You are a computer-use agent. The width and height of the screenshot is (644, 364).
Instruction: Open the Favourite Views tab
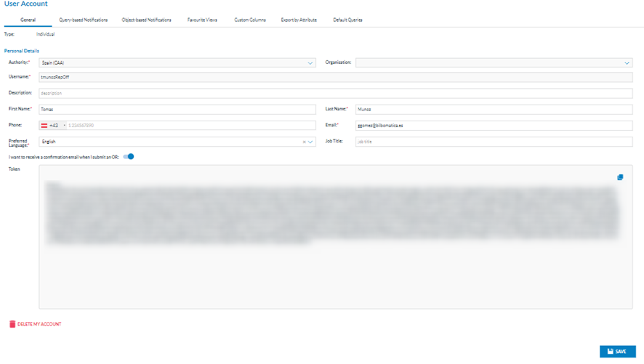coord(202,20)
